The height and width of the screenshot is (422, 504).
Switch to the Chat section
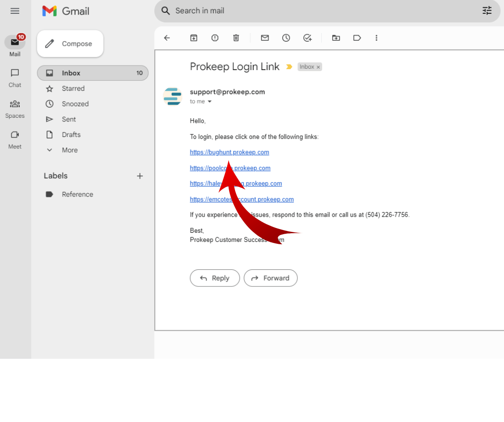(x=15, y=77)
